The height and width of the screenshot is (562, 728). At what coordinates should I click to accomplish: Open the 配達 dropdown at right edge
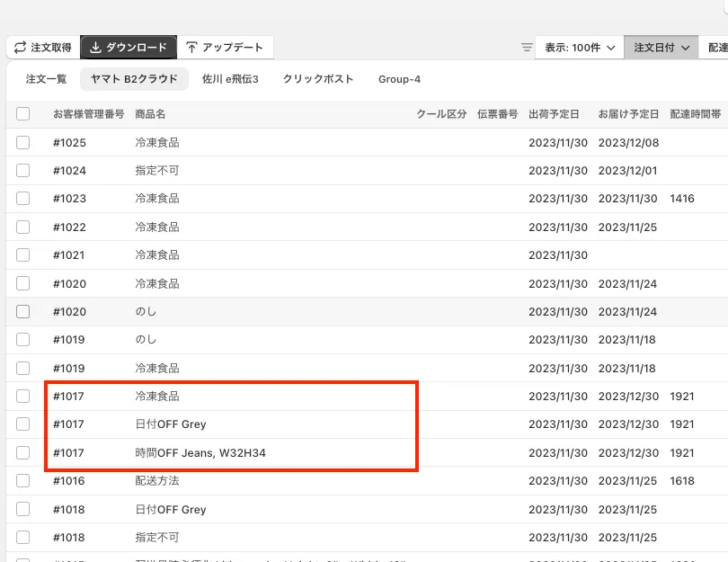[715, 48]
